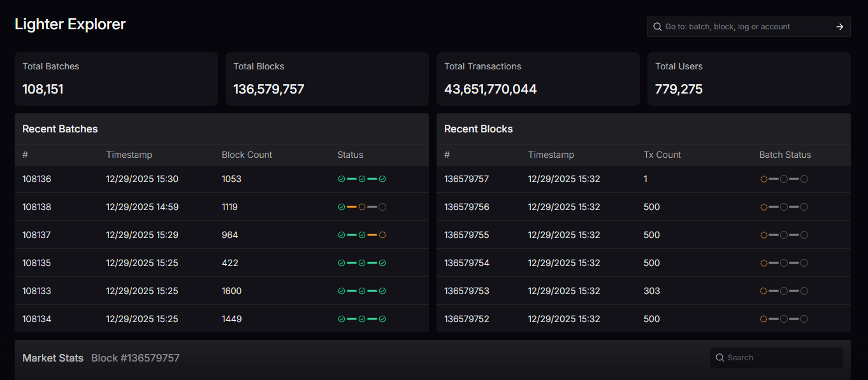Click the Status column header in Recent Batches
The image size is (868, 380).
click(x=350, y=155)
